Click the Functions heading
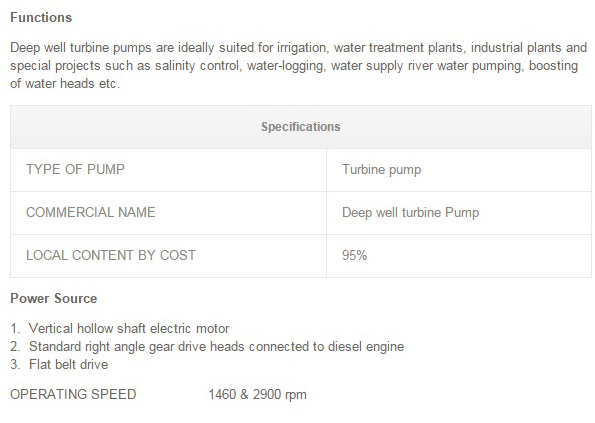 click(41, 17)
